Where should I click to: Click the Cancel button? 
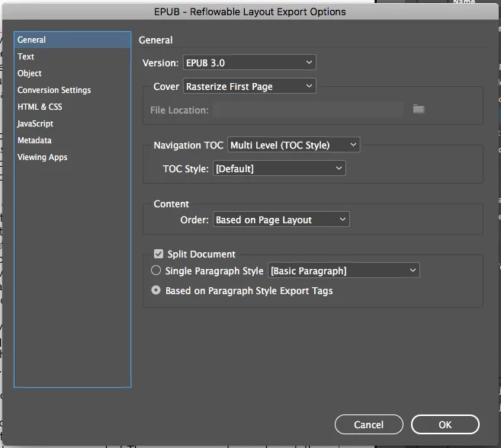(x=369, y=424)
